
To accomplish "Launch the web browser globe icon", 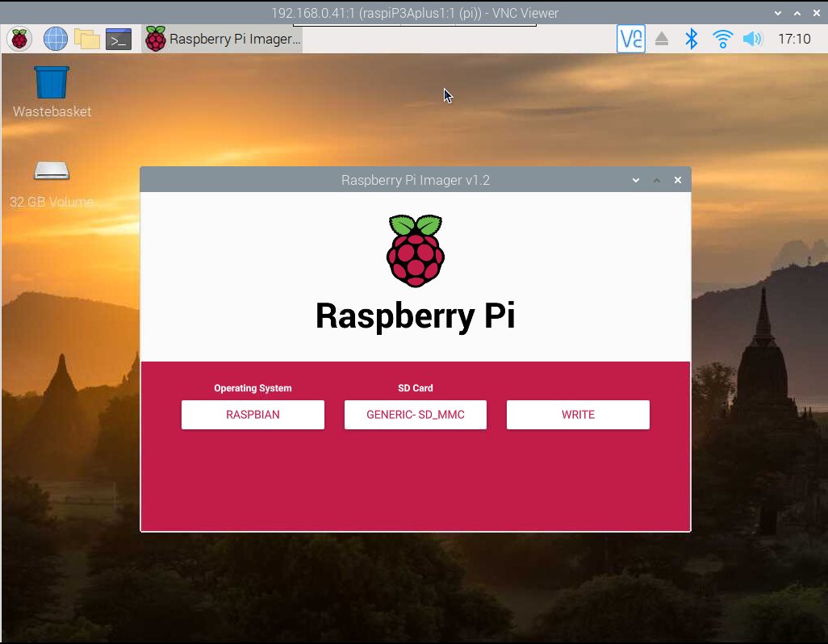I will click(55, 39).
